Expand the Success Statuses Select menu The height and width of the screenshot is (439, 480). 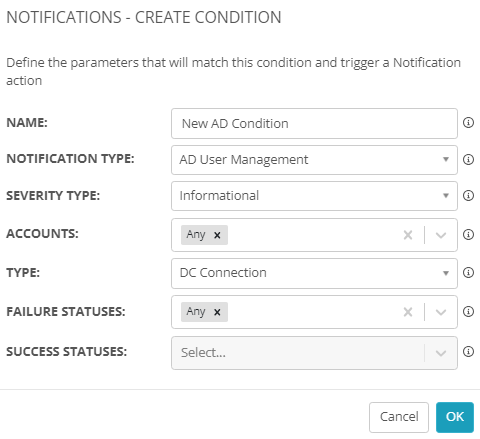314,353
